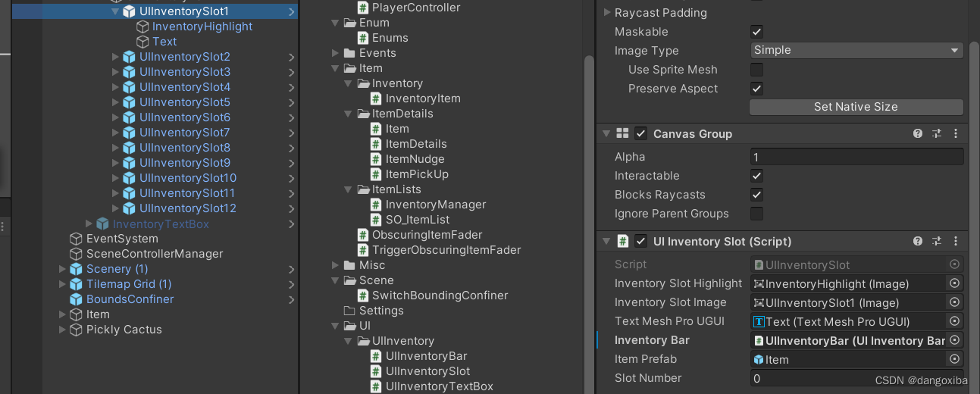This screenshot has width=980, height=394.
Task: Select SceneControllerManager in hierarchy
Action: pyautogui.click(x=155, y=254)
